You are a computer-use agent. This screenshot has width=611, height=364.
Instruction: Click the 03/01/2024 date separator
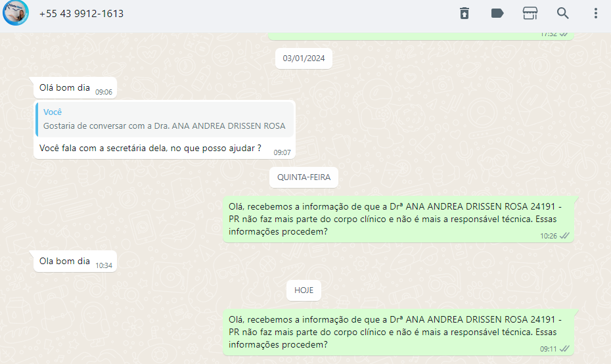point(304,58)
